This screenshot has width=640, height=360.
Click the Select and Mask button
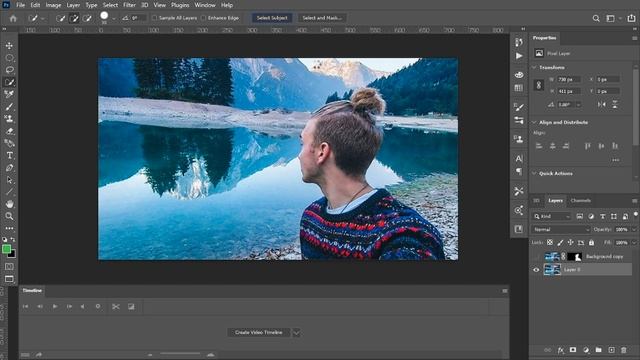322,18
